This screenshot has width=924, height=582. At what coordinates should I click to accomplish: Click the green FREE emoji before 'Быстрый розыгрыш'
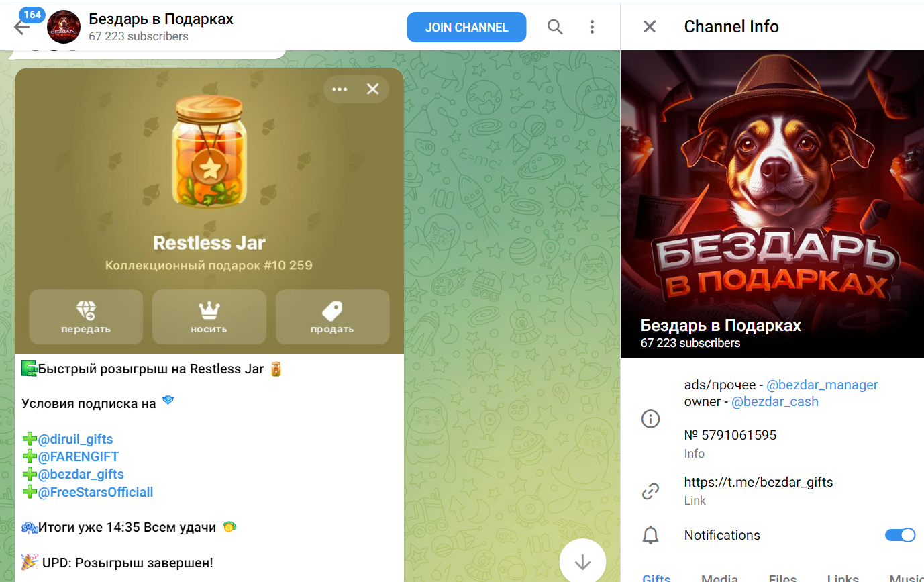pyautogui.click(x=30, y=368)
